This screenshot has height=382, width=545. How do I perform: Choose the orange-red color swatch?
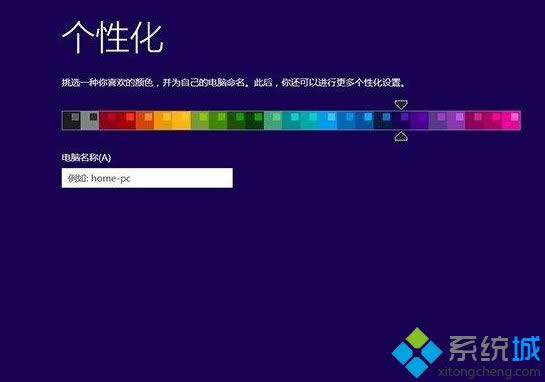click(x=145, y=120)
